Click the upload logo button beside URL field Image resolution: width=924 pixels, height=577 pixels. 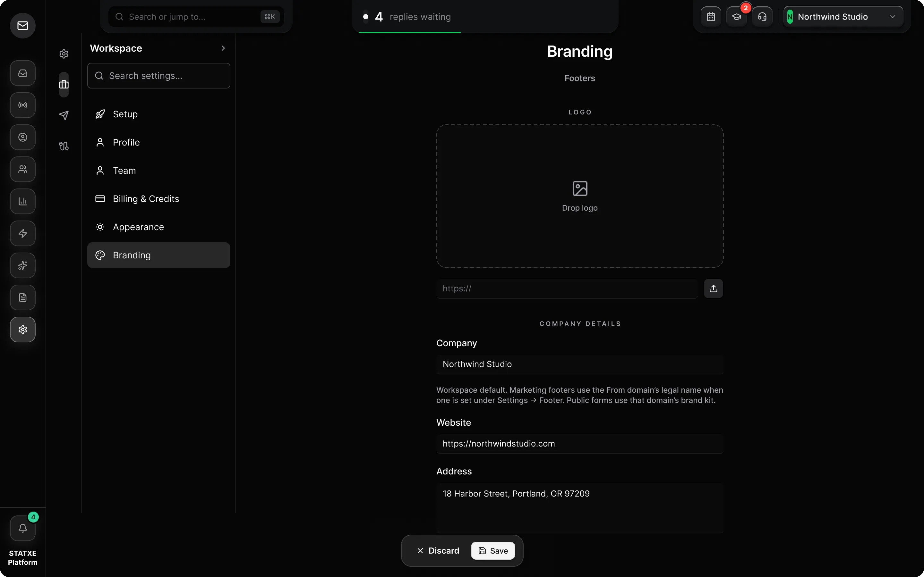[x=713, y=288]
